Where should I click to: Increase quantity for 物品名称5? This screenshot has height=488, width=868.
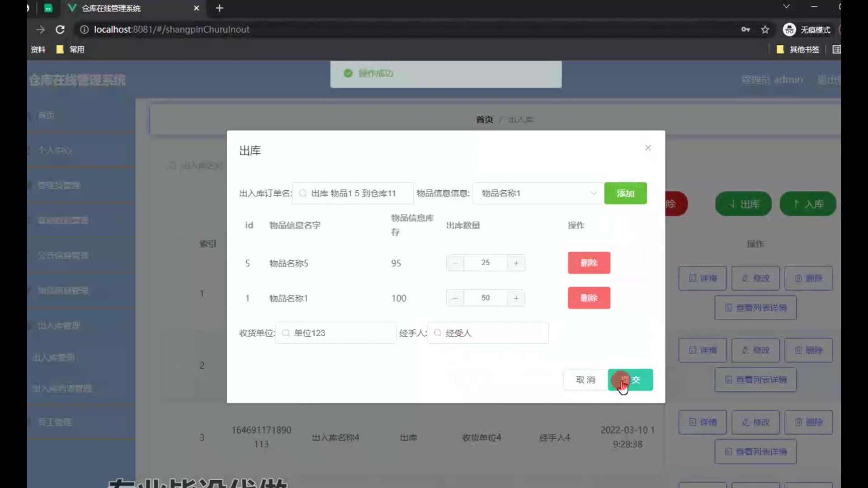(516, 263)
